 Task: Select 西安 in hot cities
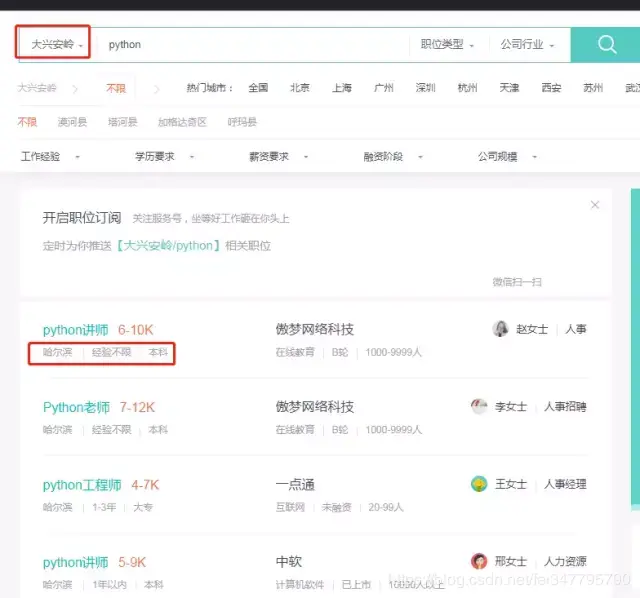551,88
